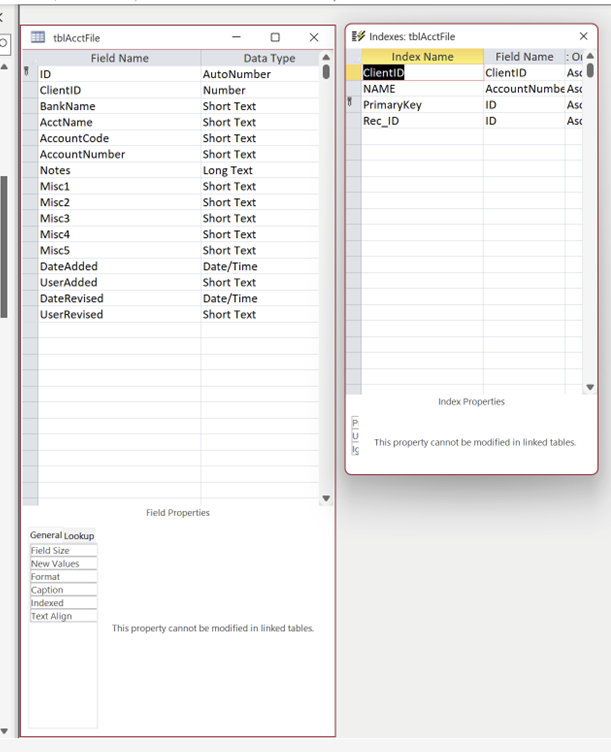Click the key icon beside PrimaryKey index

(x=350, y=102)
